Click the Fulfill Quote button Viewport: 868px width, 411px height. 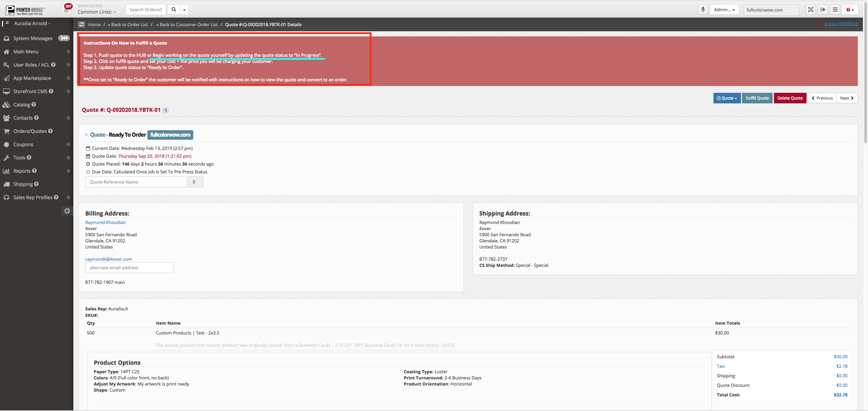tap(757, 98)
